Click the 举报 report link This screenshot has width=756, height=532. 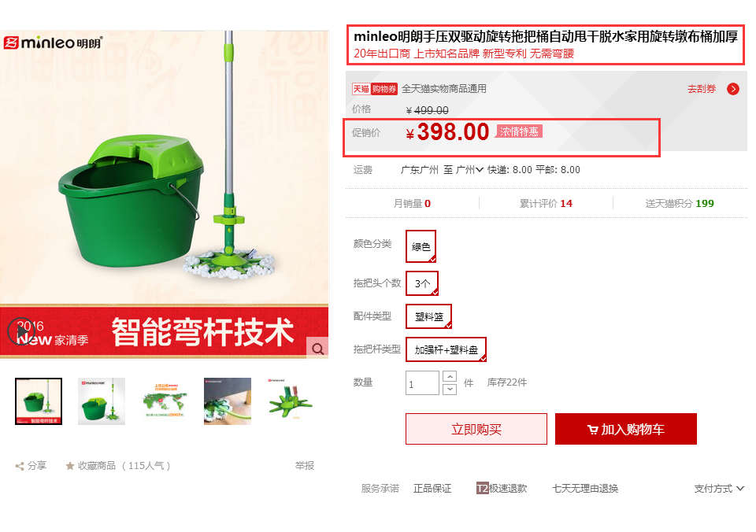305,466
